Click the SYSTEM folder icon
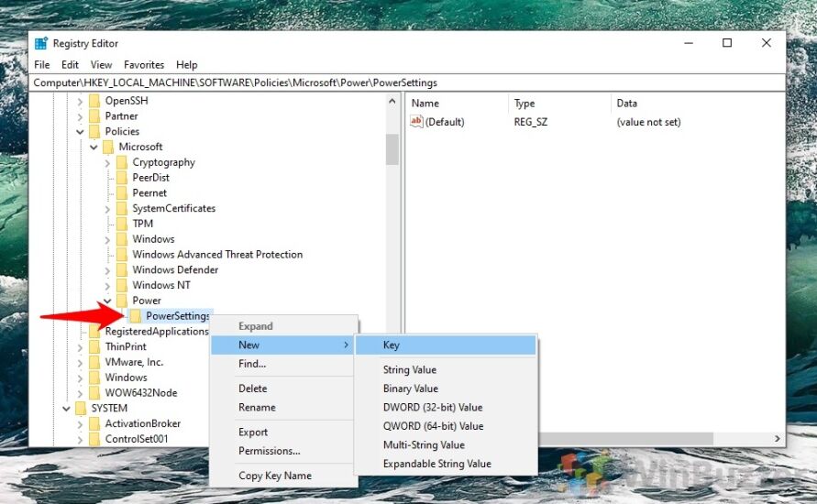Image resolution: width=817 pixels, height=504 pixels. pos(81,408)
